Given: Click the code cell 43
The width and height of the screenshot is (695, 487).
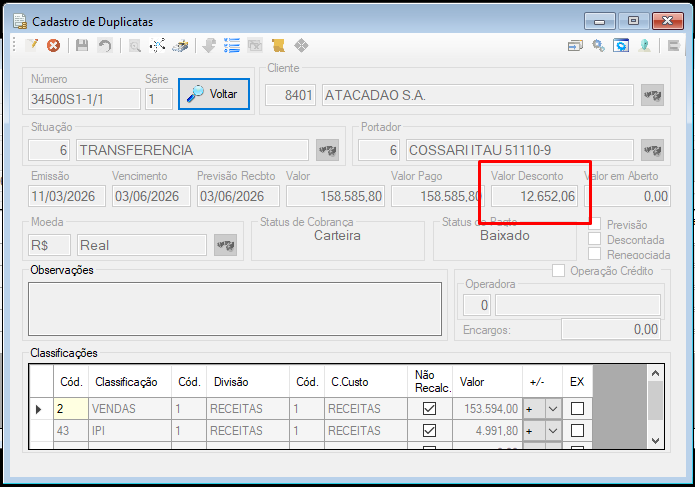Looking at the screenshot, I should 71,430.
